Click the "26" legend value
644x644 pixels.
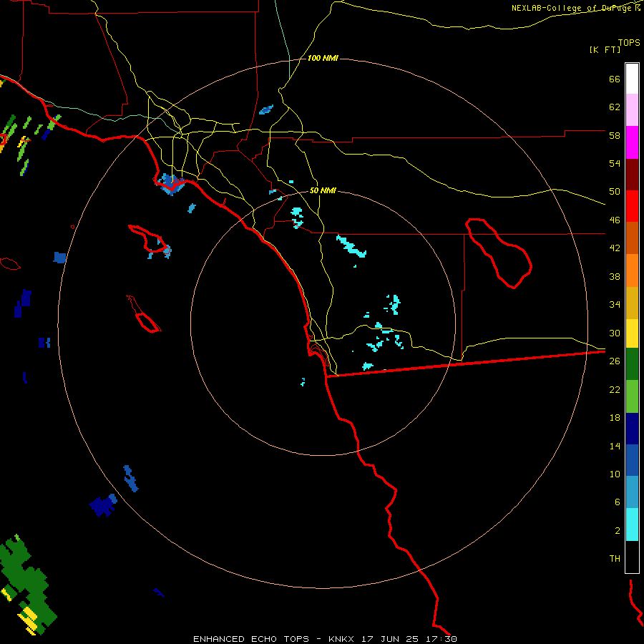click(615, 361)
